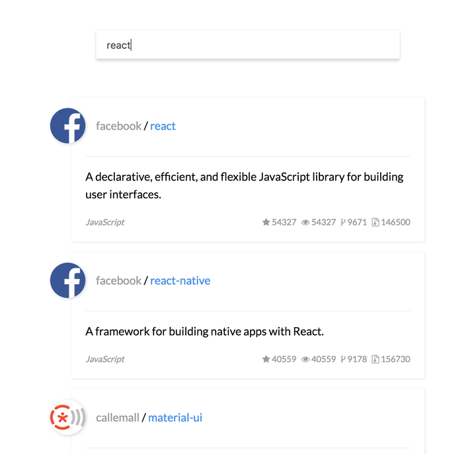Click the search box containing "react"
Viewport: 476px width, 454px height.
[247, 46]
